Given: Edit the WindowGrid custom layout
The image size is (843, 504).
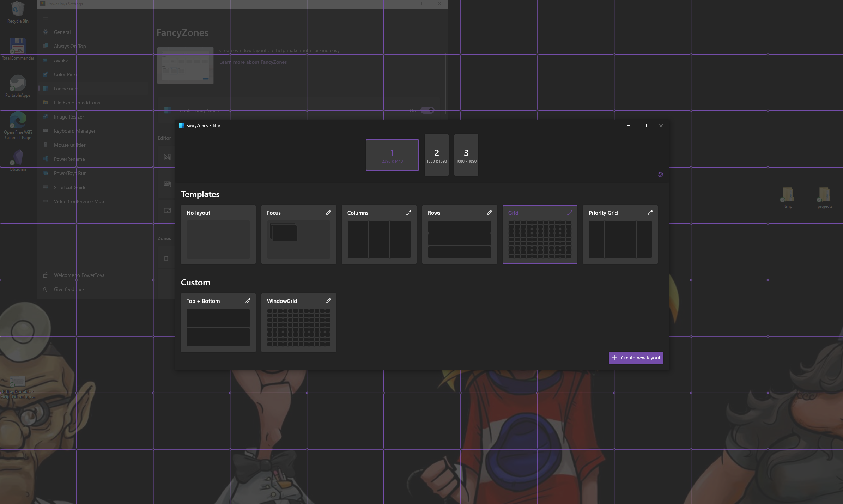Looking at the screenshot, I should [328, 301].
